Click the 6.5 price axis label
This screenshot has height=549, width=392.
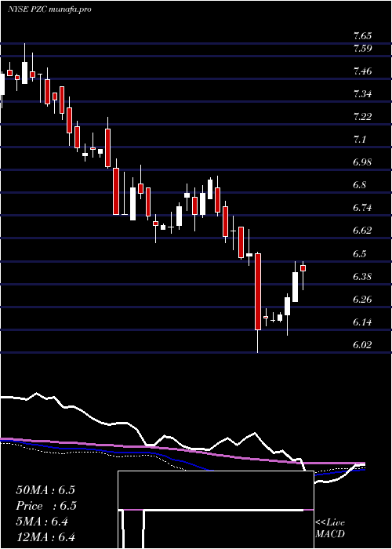coord(360,254)
